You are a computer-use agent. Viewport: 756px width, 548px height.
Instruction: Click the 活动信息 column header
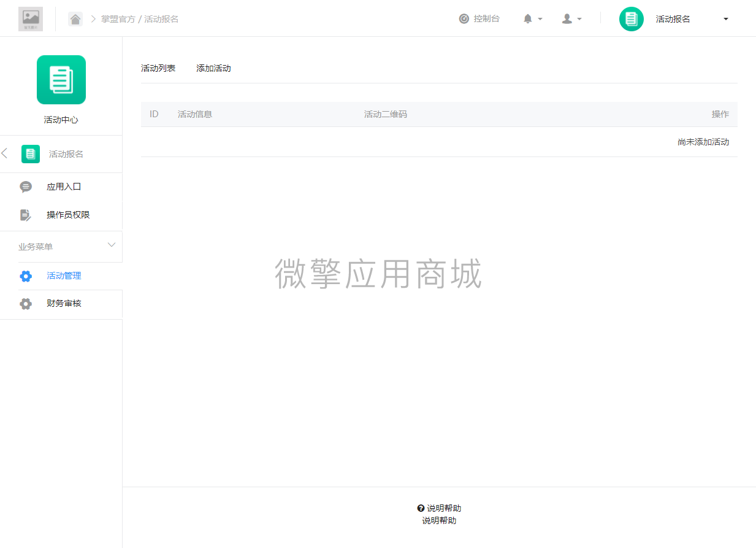[x=195, y=114]
